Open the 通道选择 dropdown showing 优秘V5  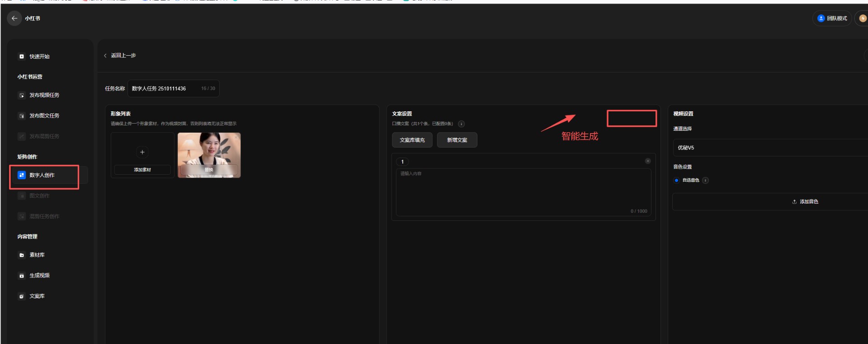tap(769, 148)
